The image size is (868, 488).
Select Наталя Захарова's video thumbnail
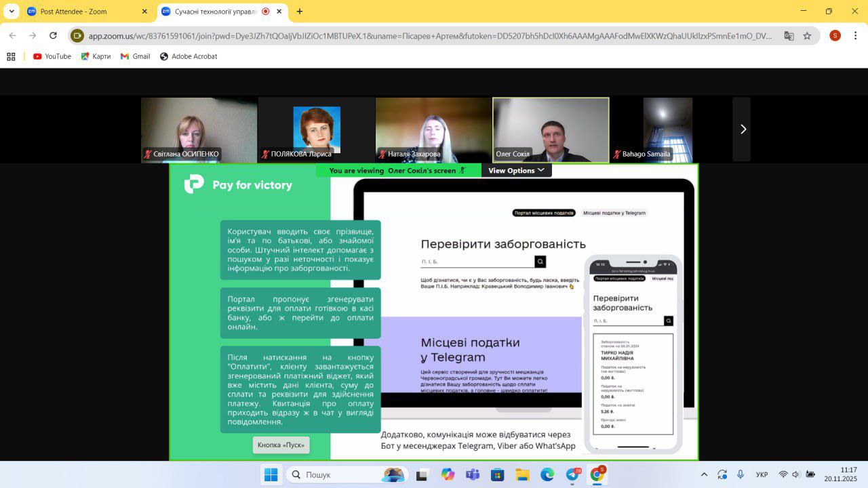tap(433, 129)
